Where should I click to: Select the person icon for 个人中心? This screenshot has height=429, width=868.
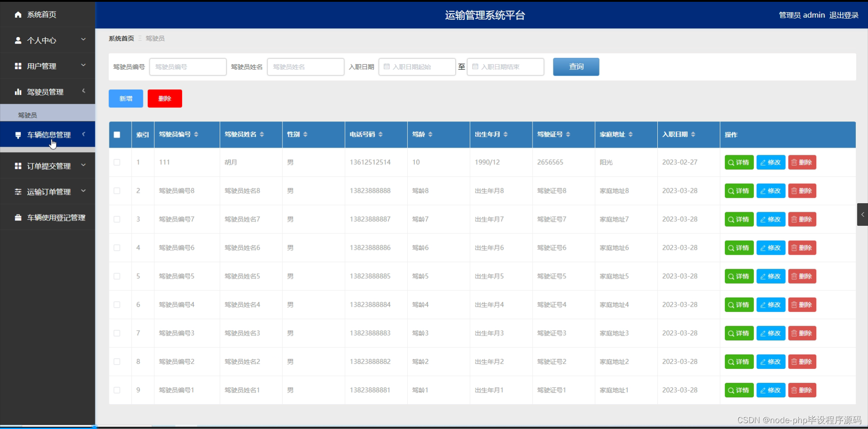[x=18, y=40]
